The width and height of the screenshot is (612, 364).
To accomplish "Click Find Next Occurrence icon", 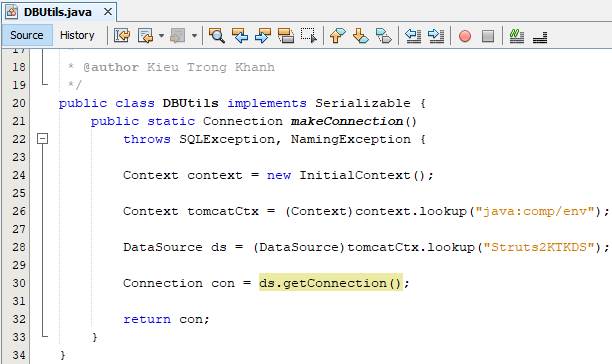I will click(x=263, y=36).
